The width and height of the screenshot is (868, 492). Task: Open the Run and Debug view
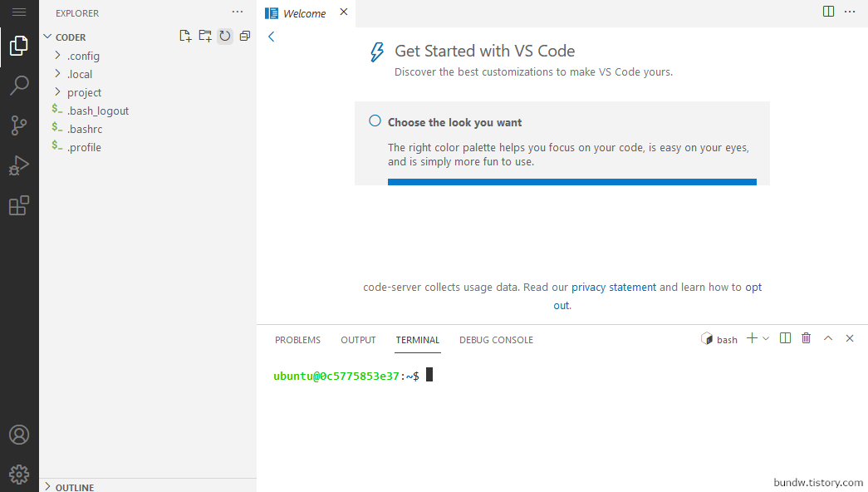tap(19, 165)
